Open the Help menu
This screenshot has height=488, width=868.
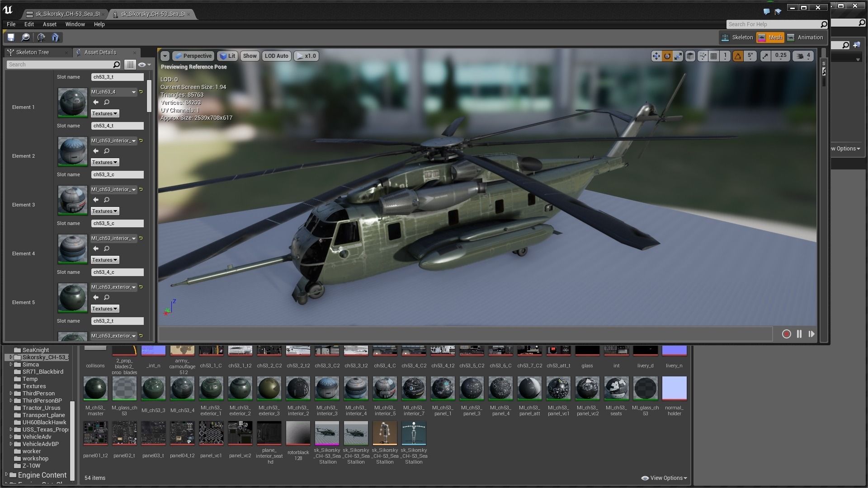tap(99, 24)
